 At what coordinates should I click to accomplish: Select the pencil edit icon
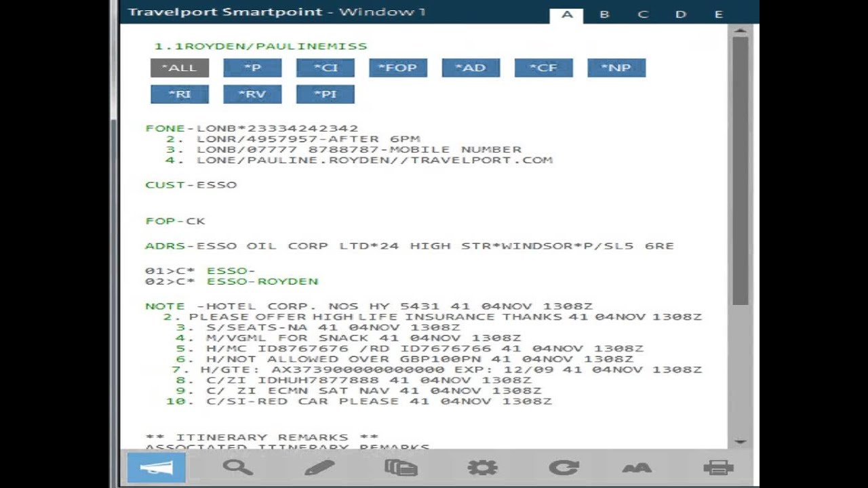tap(319, 467)
